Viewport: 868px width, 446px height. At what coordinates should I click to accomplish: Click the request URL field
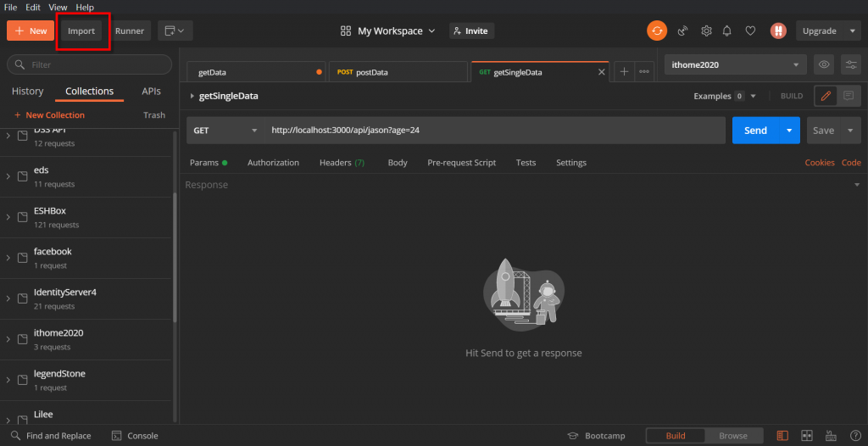[495, 131]
